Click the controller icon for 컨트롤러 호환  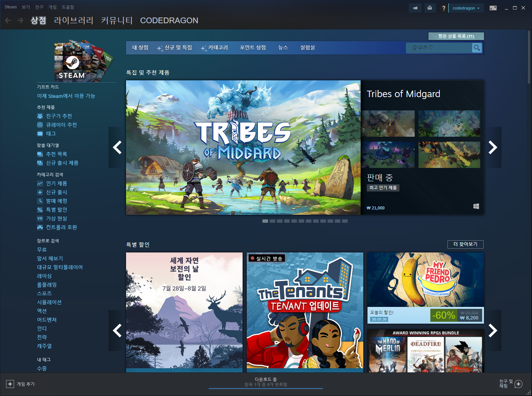coord(40,227)
